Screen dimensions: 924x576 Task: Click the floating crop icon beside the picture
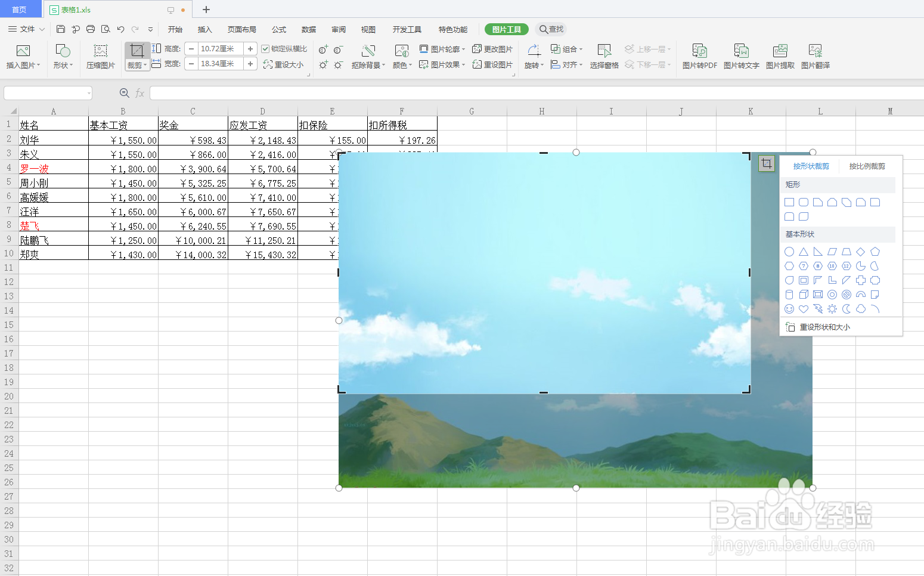pyautogui.click(x=767, y=163)
